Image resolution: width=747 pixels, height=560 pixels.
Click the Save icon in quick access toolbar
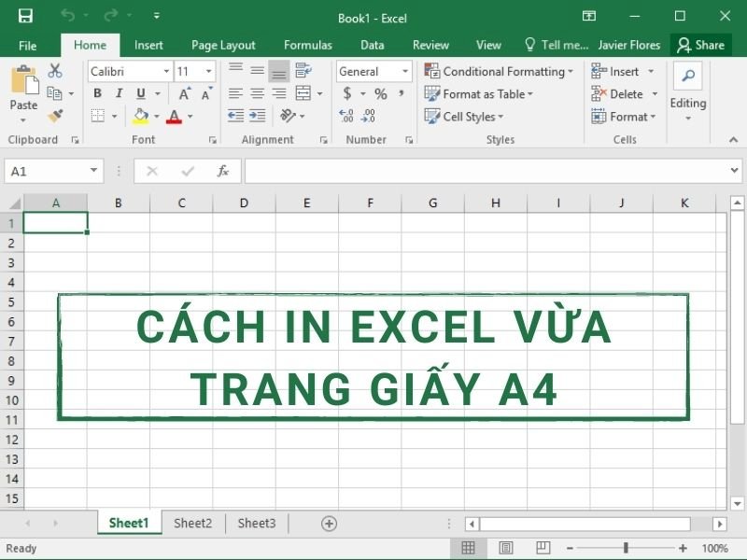[25, 16]
